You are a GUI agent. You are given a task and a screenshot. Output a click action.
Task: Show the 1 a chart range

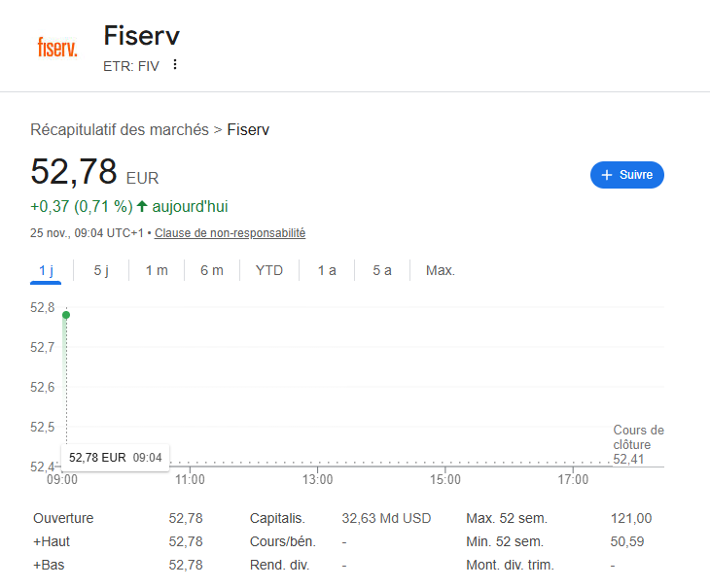tap(327, 270)
